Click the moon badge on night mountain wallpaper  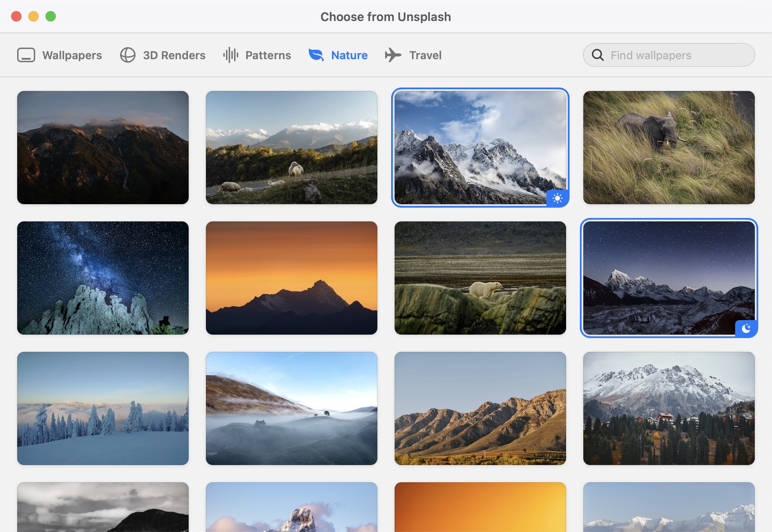pos(746,328)
